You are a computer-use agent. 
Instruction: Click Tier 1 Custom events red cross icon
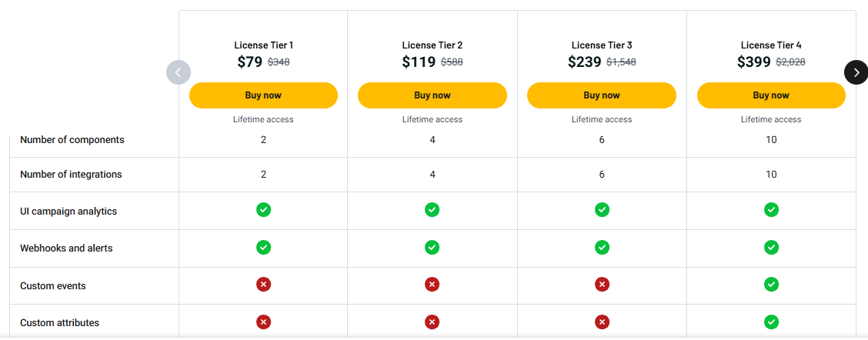263,285
